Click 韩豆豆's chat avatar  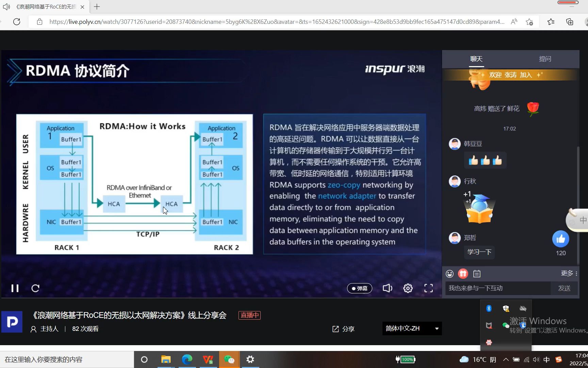pyautogui.click(x=455, y=144)
